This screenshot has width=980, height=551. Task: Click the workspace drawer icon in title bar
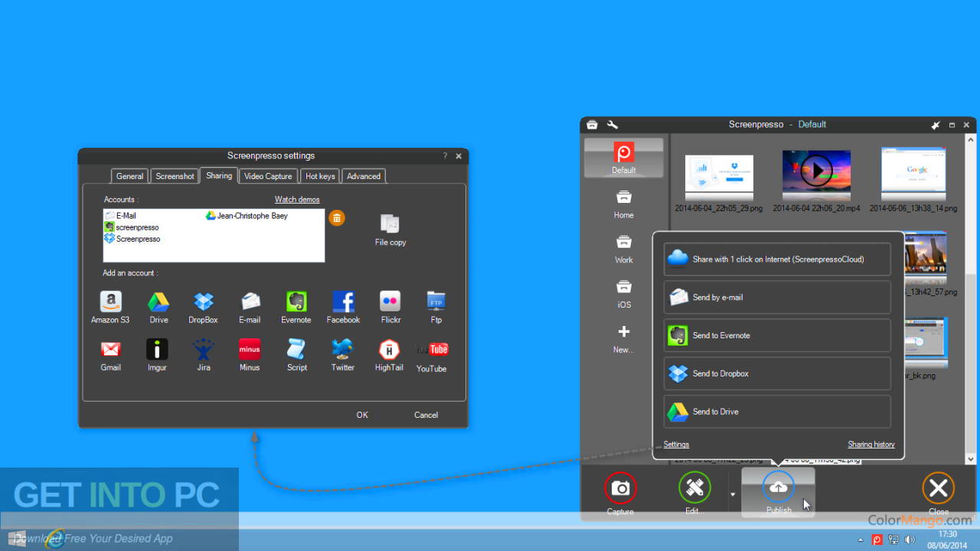point(592,125)
